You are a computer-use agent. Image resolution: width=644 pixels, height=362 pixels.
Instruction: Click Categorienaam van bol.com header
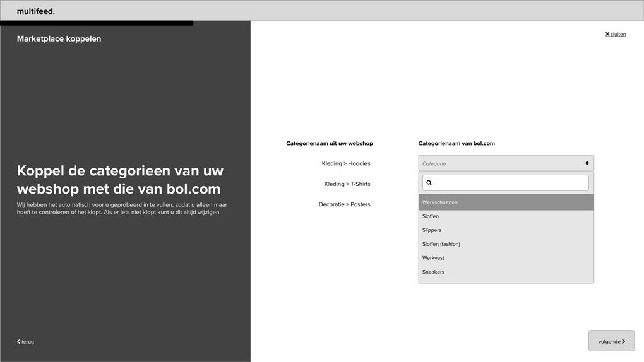[456, 143]
